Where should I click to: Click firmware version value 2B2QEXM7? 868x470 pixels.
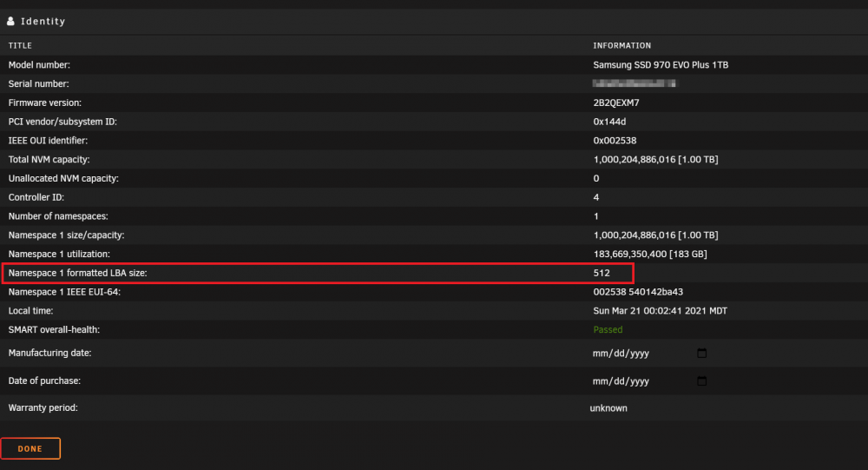pyautogui.click(x=616, y=103)
